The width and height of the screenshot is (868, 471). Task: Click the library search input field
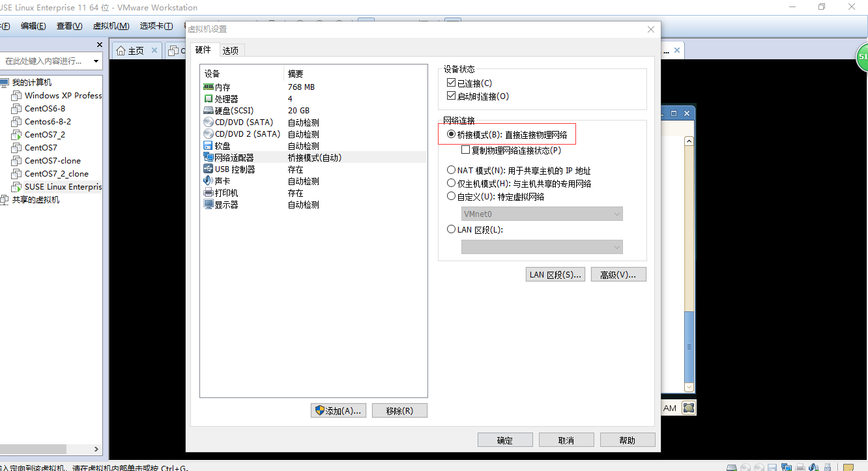tap(46, 61)
